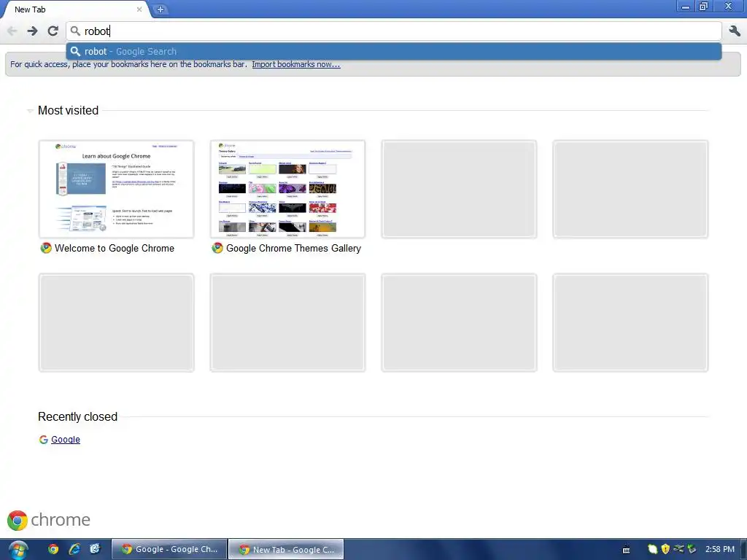Open Google Chrome Themes Gallery thumbnail
747x560 pixels.
click(x=287, y=189)
